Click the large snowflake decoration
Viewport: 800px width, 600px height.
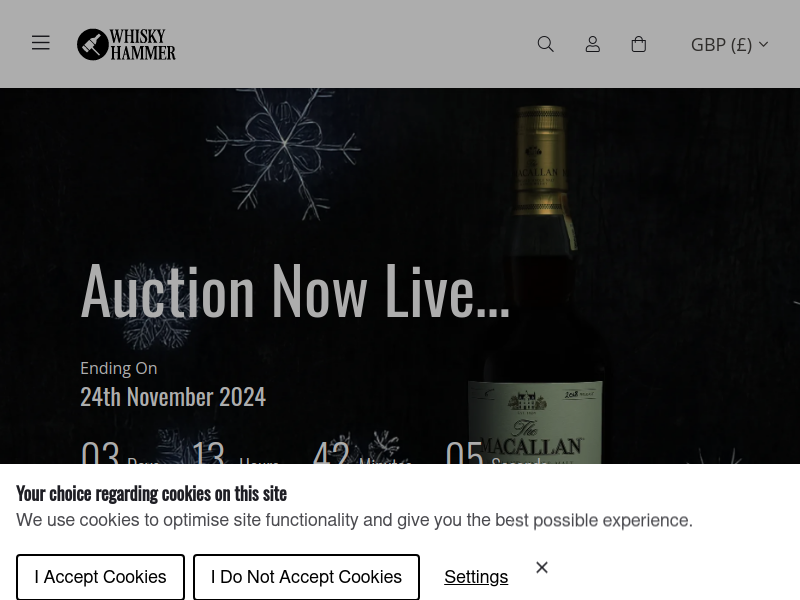click(284, 154)
